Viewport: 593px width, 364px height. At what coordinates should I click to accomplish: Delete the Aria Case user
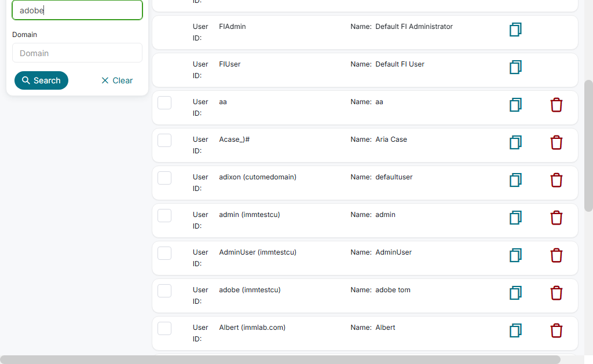point(556,142)
